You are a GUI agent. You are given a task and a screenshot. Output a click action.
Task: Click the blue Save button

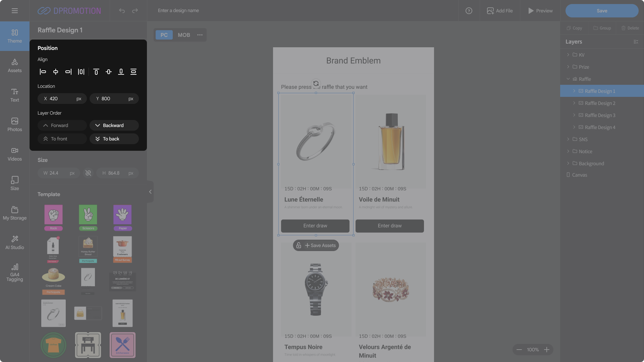click(x=602, y=11)
